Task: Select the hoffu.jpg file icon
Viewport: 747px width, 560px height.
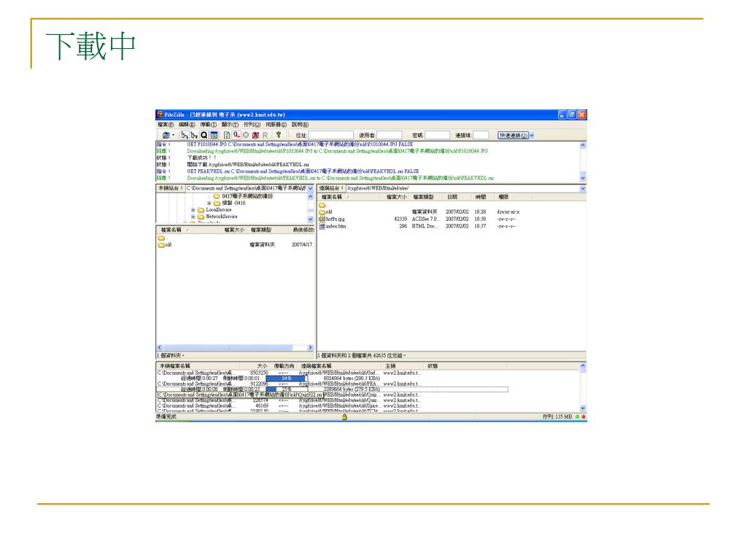Action: [x=322, y=219]
